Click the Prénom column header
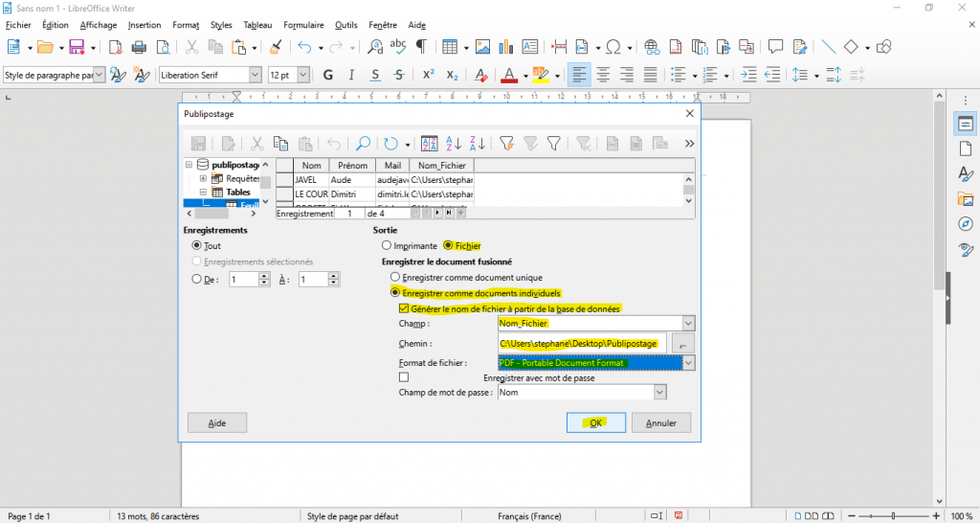This screenshot has height=523, width=980. (x=352, y=165)
